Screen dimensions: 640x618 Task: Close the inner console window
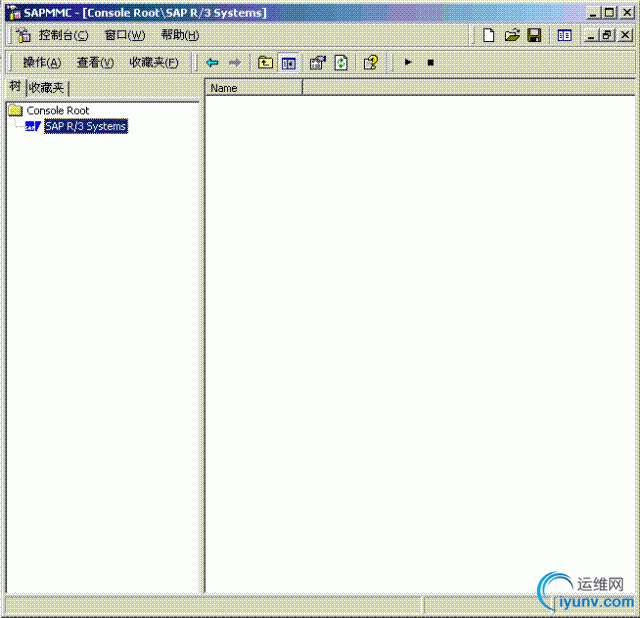point(625,36)
